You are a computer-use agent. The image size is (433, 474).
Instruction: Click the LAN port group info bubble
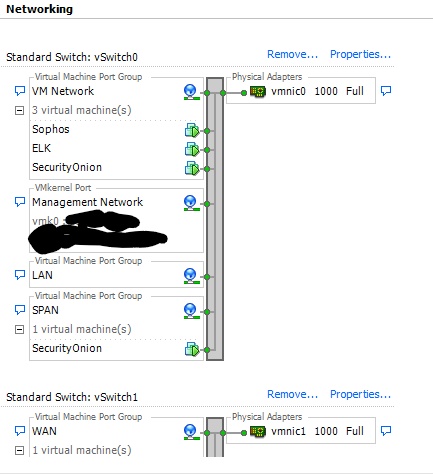pos(20,275)
